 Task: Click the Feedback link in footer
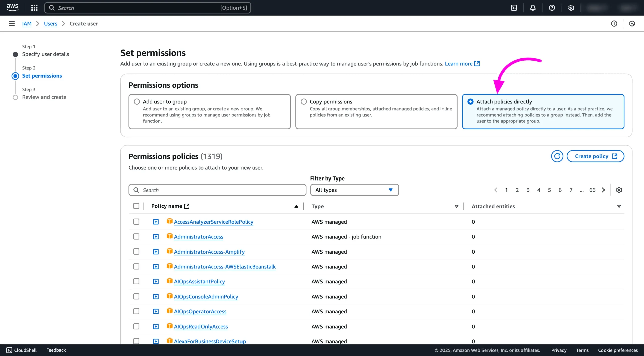[56, 350]
